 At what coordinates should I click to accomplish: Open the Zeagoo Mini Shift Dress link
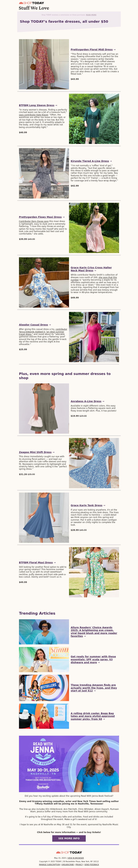35,452
